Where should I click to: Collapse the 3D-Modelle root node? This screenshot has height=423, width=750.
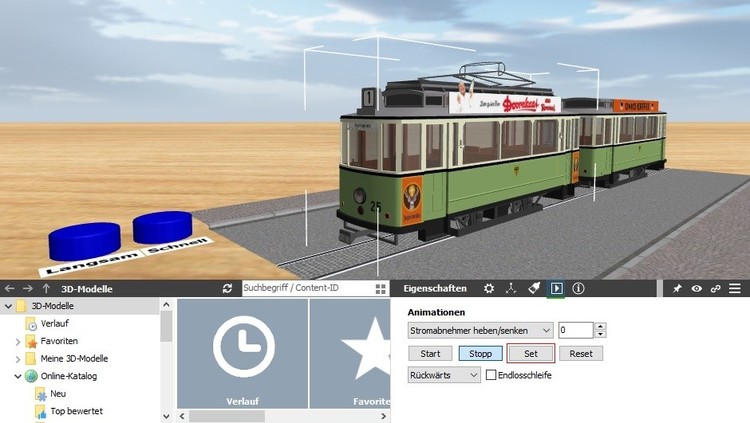(8, 306)
